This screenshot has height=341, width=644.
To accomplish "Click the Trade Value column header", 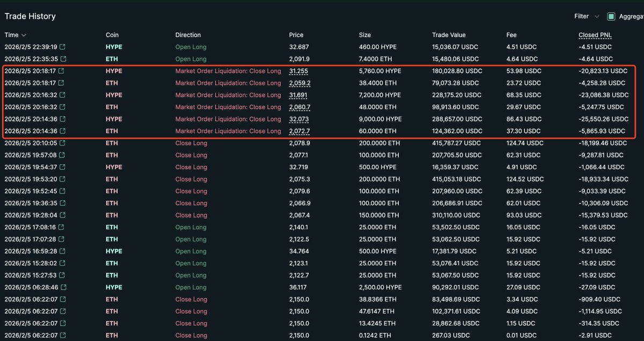I will click(449, 35).
